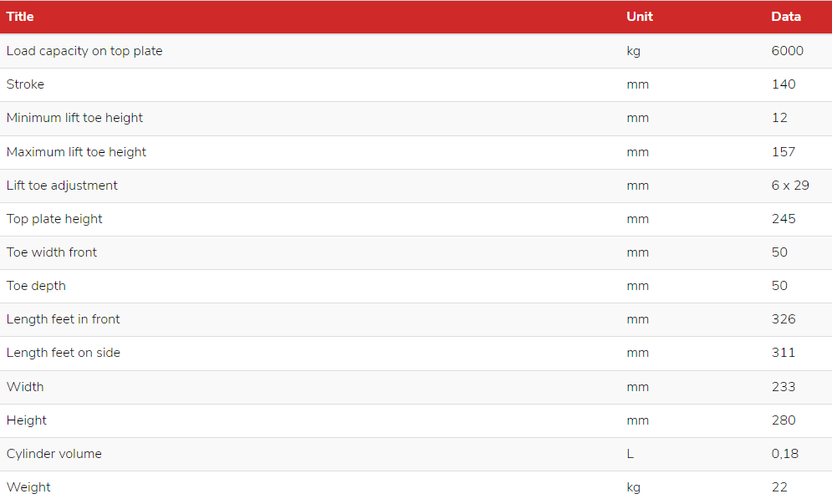
Task: Click the Weight row label
Action: point(28,487)
